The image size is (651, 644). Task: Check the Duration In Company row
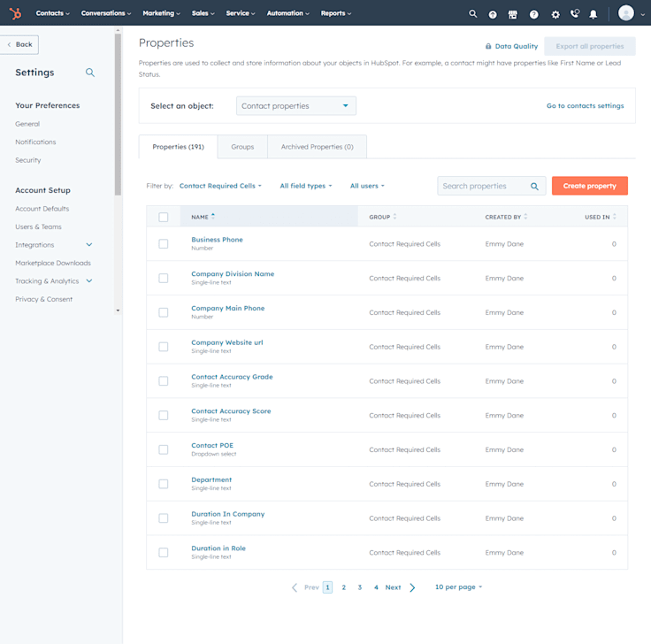click(163, 518)
